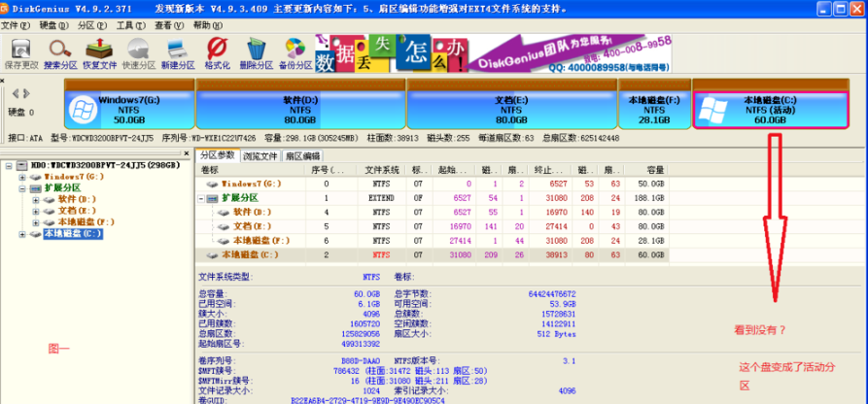Click the 保存更改 save changes icon

click(21, 51)
